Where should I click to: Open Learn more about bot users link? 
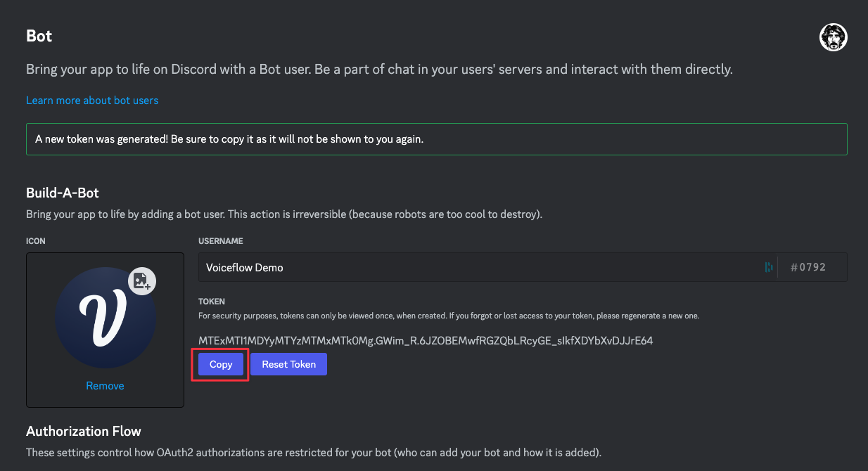pyautogui.click(x=92, y=101)
